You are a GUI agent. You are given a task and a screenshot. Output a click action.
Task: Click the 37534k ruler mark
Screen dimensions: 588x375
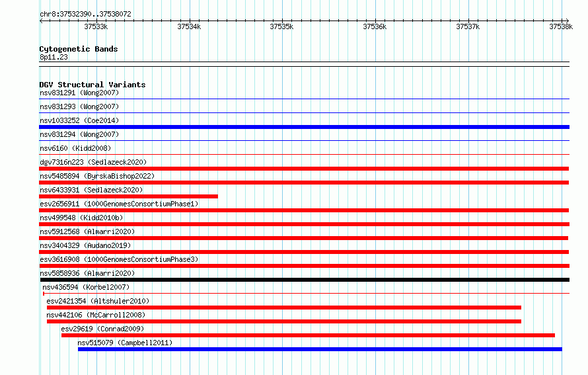click(189, 26)
